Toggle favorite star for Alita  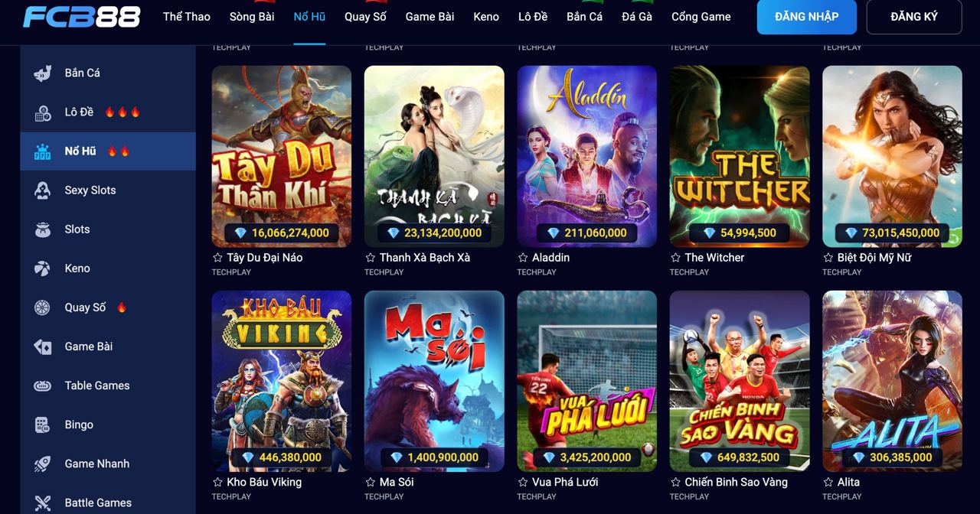point(828,483)
